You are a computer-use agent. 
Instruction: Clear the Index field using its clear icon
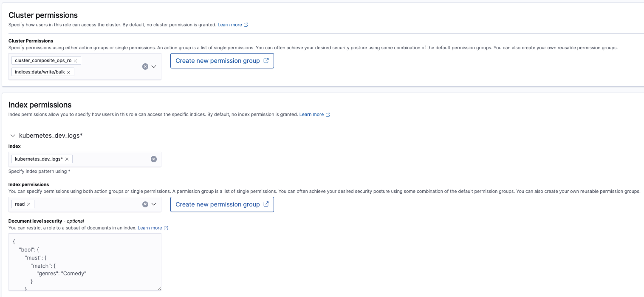153,158
